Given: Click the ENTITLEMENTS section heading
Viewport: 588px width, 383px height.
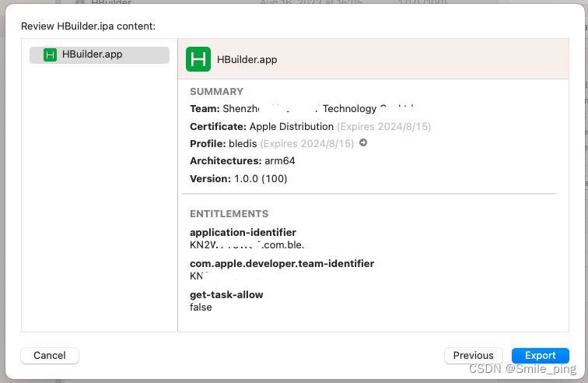Looking at the screenshot, I should pyautogui.click(x=229, y=213).
